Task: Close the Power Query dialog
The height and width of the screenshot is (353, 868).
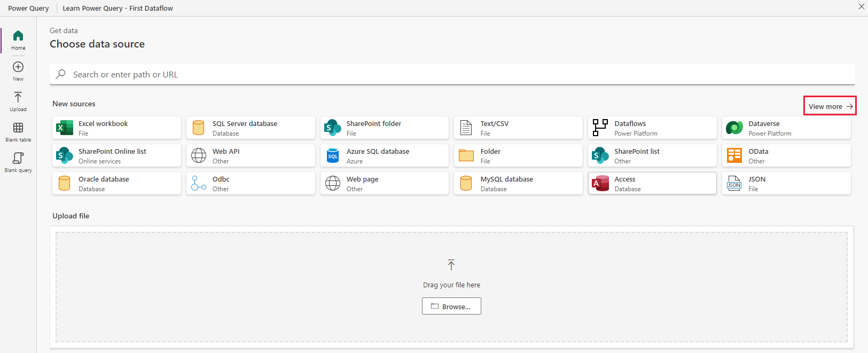Action: click(x=861, y=6)
